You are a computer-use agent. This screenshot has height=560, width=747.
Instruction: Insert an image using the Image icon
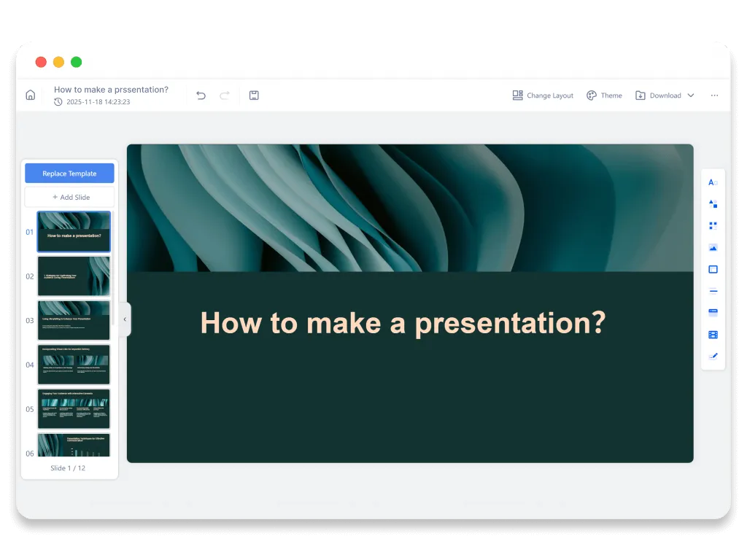point(713,247)
